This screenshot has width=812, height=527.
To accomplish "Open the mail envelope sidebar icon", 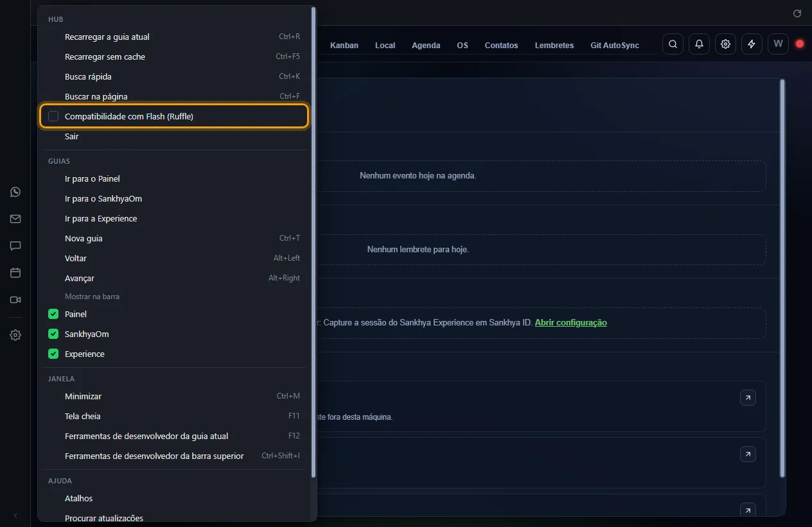I will tap(15, 219).
